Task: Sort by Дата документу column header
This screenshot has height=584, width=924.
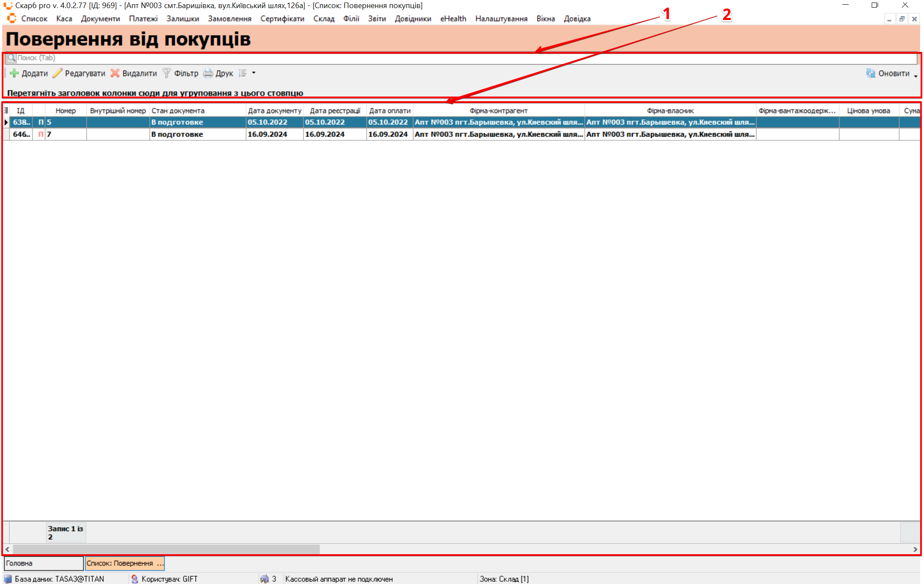Action: click(x=275, y=111)
